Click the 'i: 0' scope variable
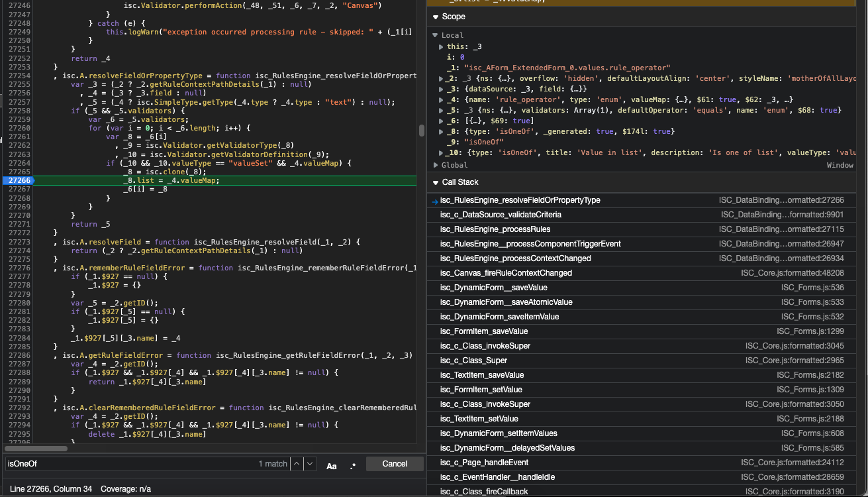Screen dimensions: 868x497 click(x=455, y=57)
